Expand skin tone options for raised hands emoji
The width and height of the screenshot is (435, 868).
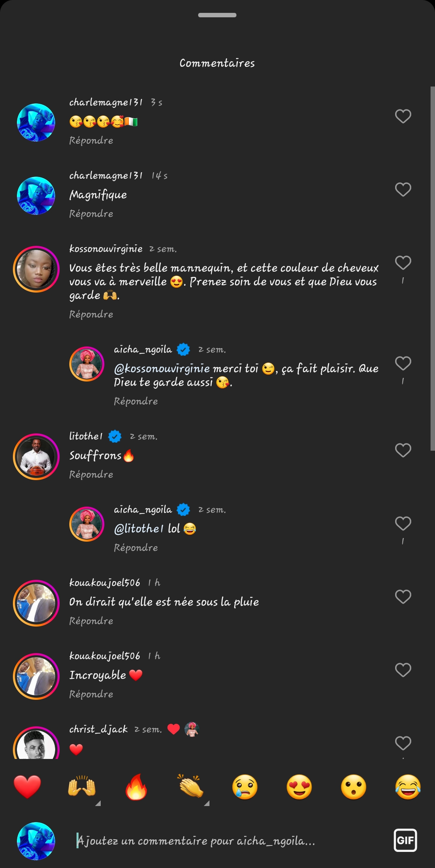[97, 803]
